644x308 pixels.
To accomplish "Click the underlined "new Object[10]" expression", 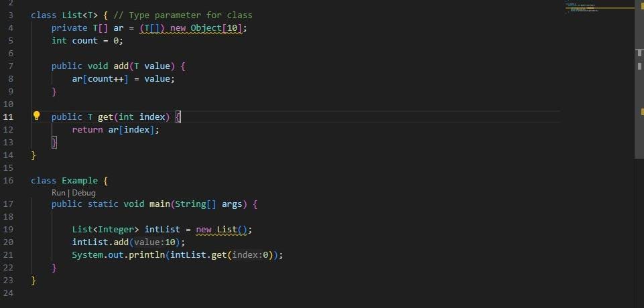I will click(x=206, y=28).
